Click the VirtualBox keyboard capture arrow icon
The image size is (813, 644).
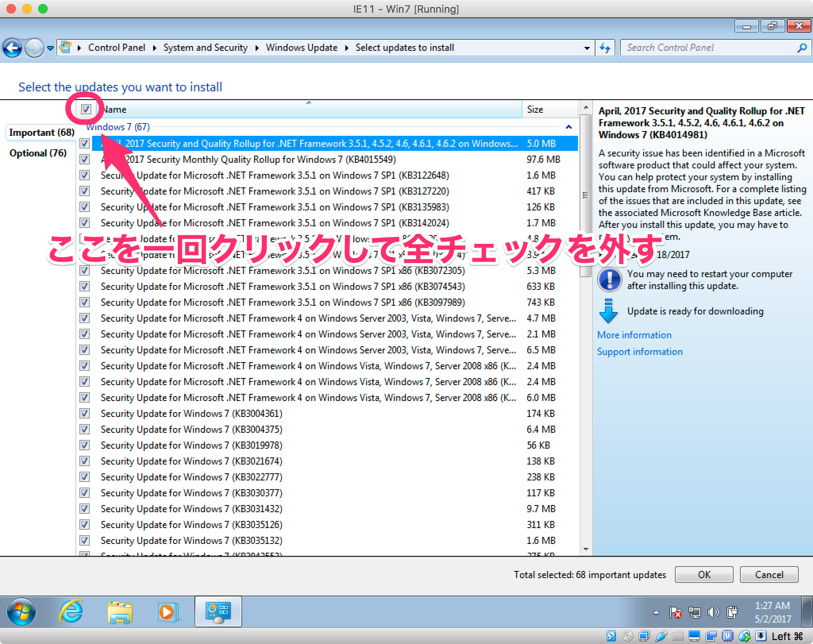[x=761, y=636]
